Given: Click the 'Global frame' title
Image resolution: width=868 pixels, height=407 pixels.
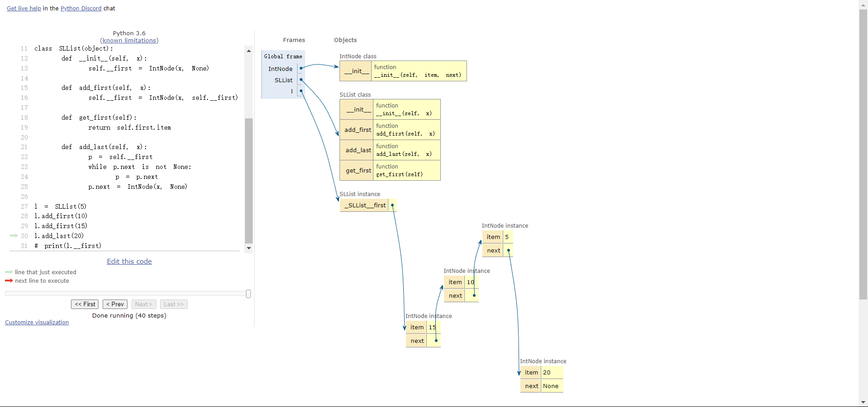Looking at the screenshot, I should point(283,56).
